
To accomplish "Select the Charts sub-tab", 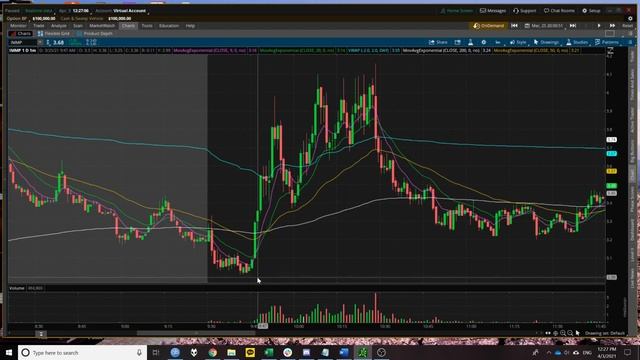I will pos(21,33).
